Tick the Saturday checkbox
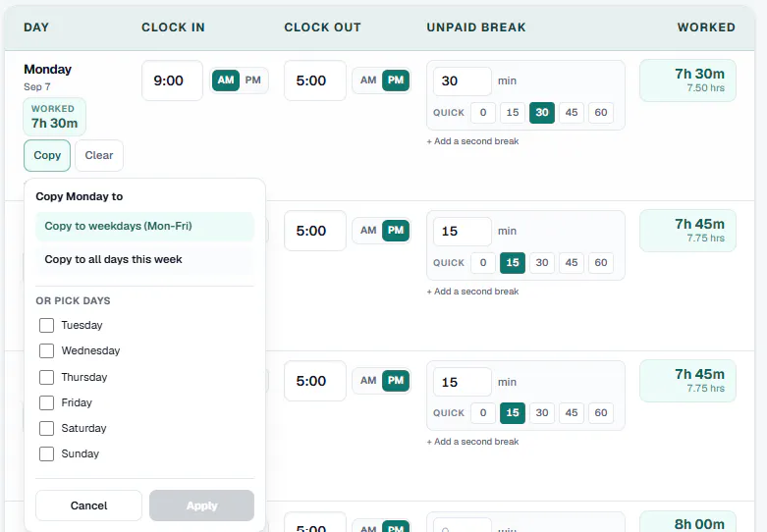Viewport: 767px width, 532px height. [46, 428]
